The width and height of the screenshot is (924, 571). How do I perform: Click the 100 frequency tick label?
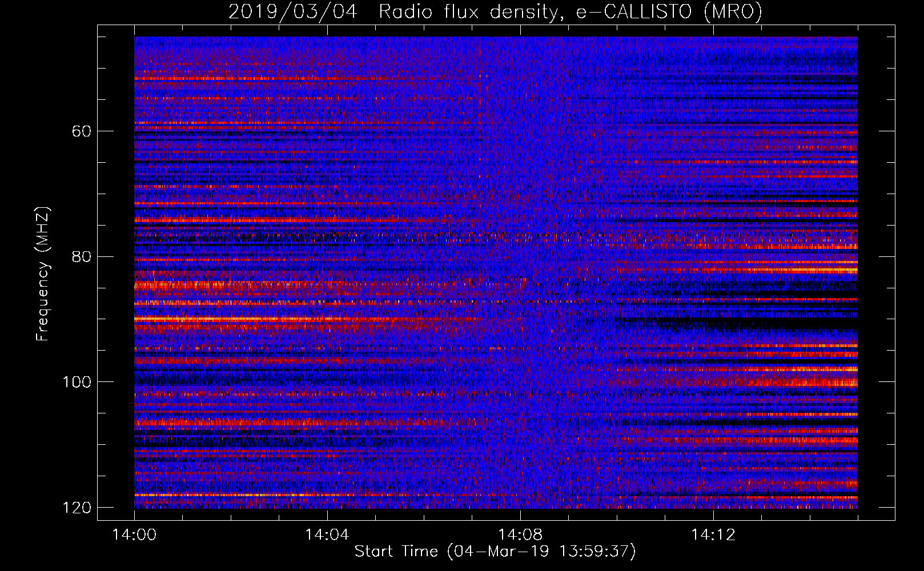coord(77,382)
